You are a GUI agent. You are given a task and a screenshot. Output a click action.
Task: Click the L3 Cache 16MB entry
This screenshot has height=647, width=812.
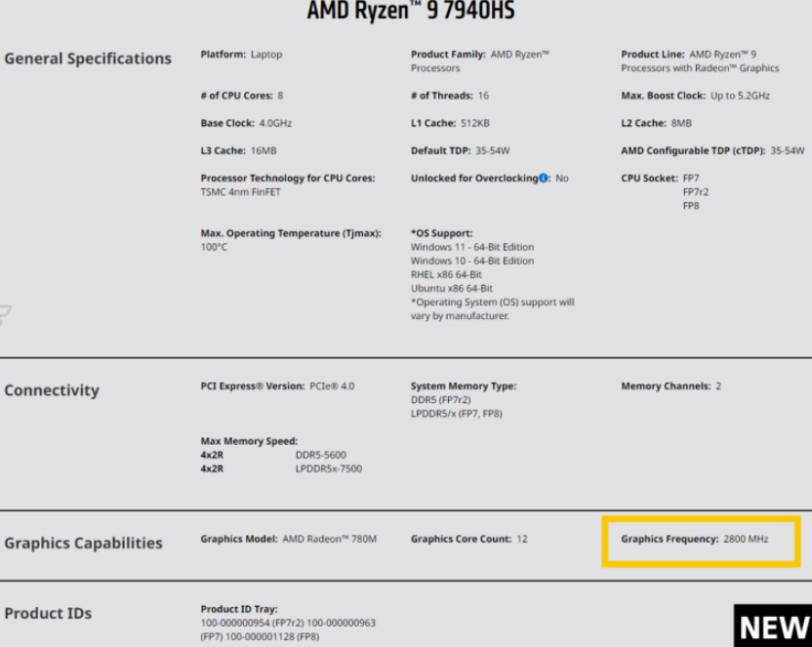(x=238, y=150)
